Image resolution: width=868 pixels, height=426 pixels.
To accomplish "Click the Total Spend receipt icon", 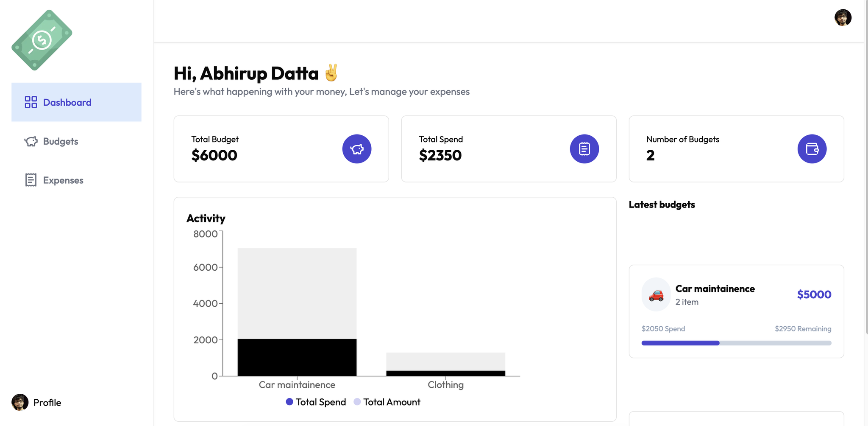I will click(584, 149).
